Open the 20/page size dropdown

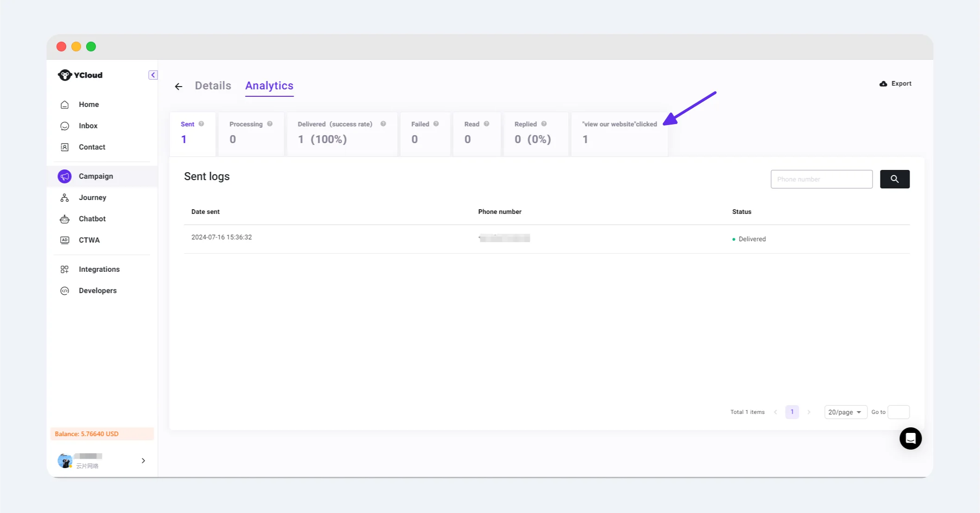845,412
